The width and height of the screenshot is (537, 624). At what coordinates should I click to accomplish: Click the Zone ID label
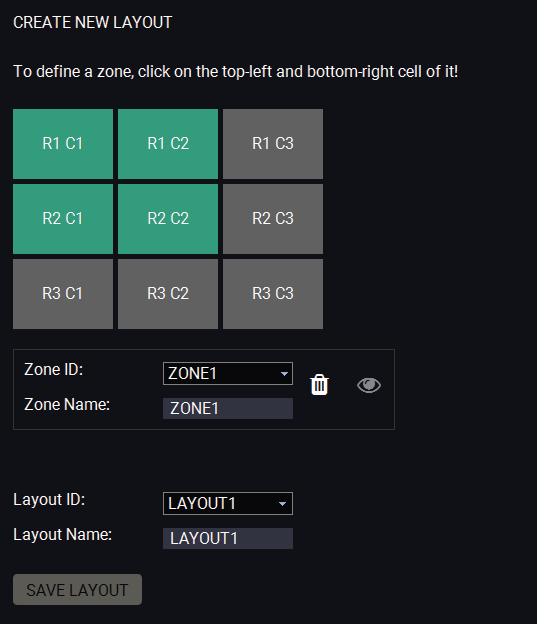(53, 369)
